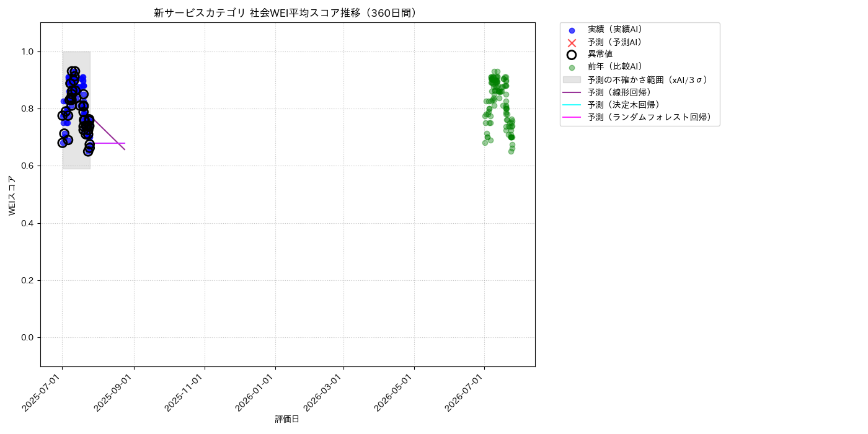Click legend text 予測（ランダムフォレスト回帰）
868x434 pixels.
[x=652, y=117]
